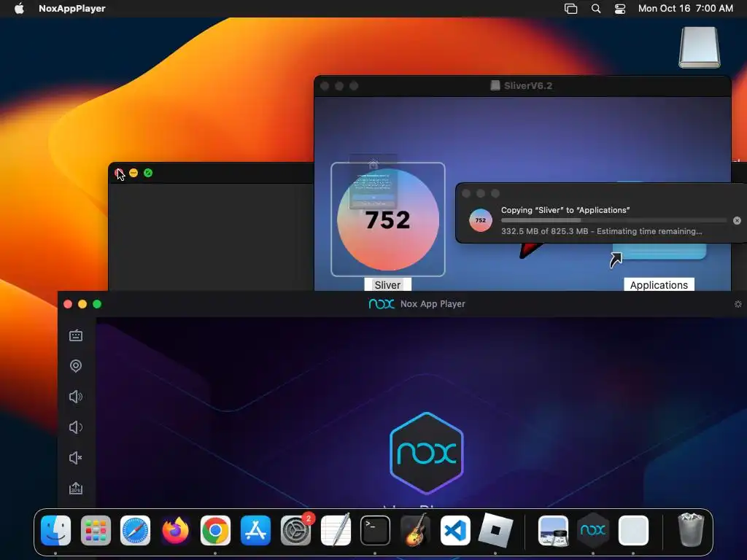Click the install APK icon in Nox
This screenshot has width=747, height=560.
click(x=76, y=488)
